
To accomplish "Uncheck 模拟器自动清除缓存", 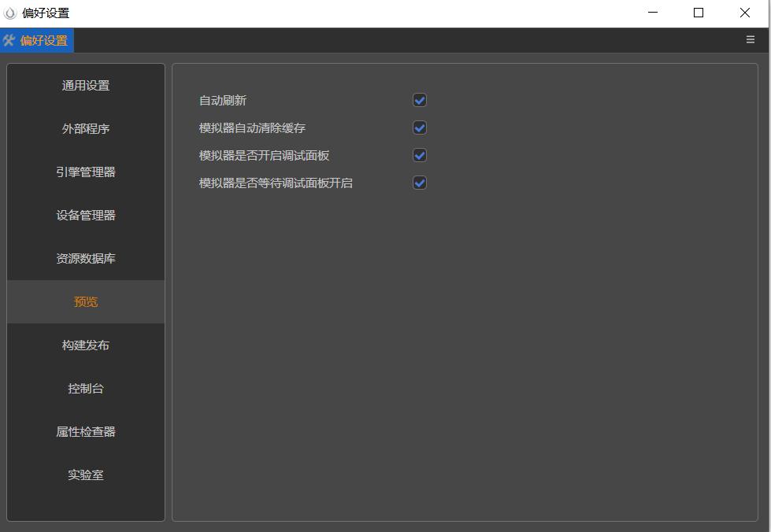I will pos(420,127).
